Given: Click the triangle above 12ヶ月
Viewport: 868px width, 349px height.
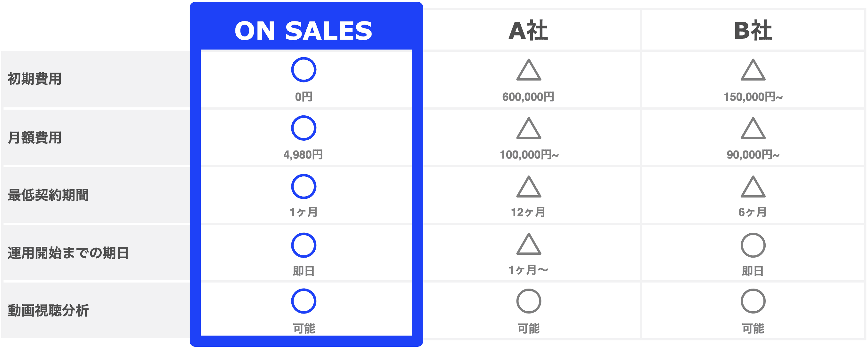Looking at the screenshot, I should click(529, 187).
